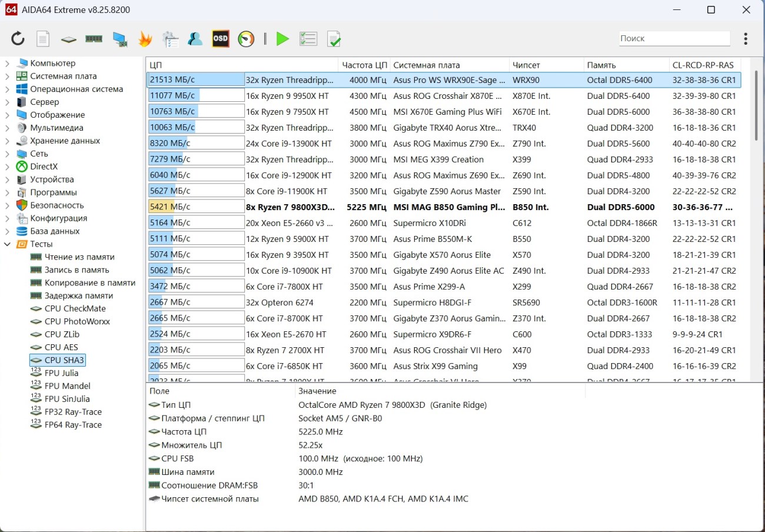This screenshot has height=532, width=765.
Task: Sort by the CL-RCD-RP-RAS column header
Action: tap(706, 65)
